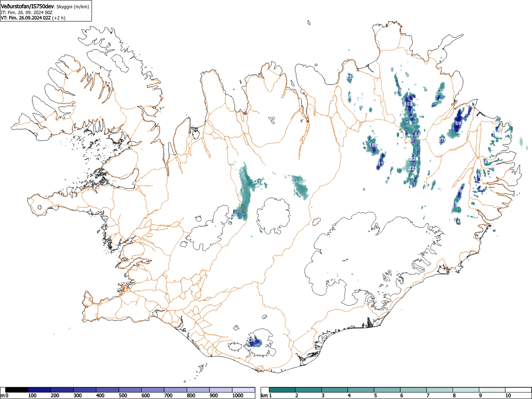The image size is (532, 399).
Task: Select the '186' visibility value label
Action: coord(373,145)
